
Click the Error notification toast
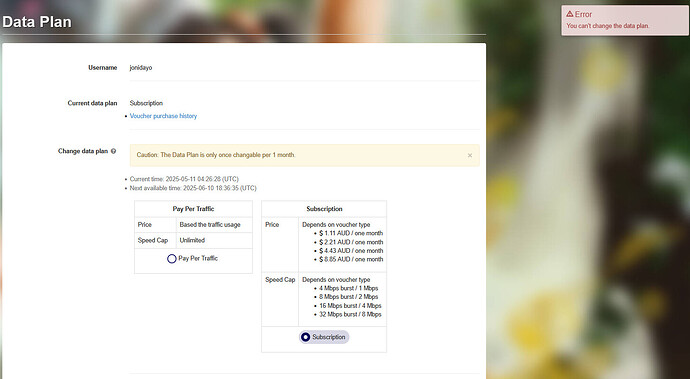624,20
